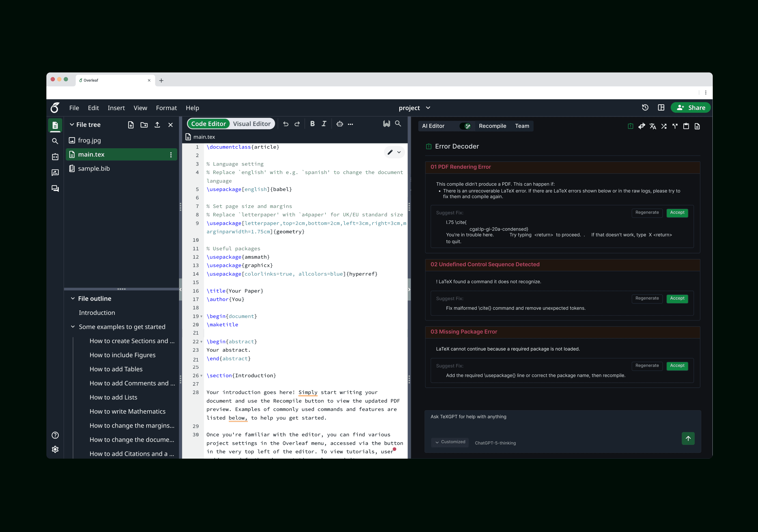Switch to Code Editor mode
This screenshot has height=532, width=758.
pyautogui.click(x=208, y=124)
